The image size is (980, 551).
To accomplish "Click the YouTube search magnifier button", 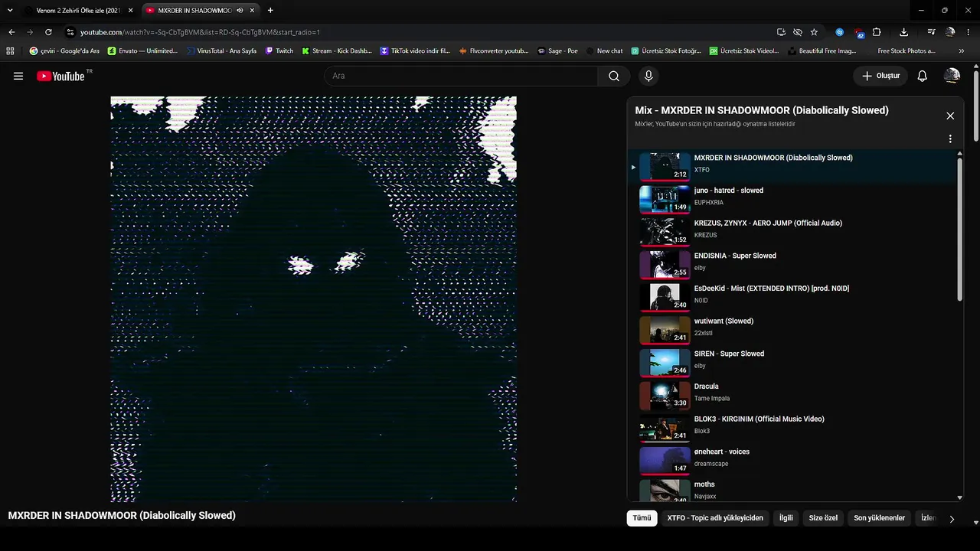I will pos(614,76).
